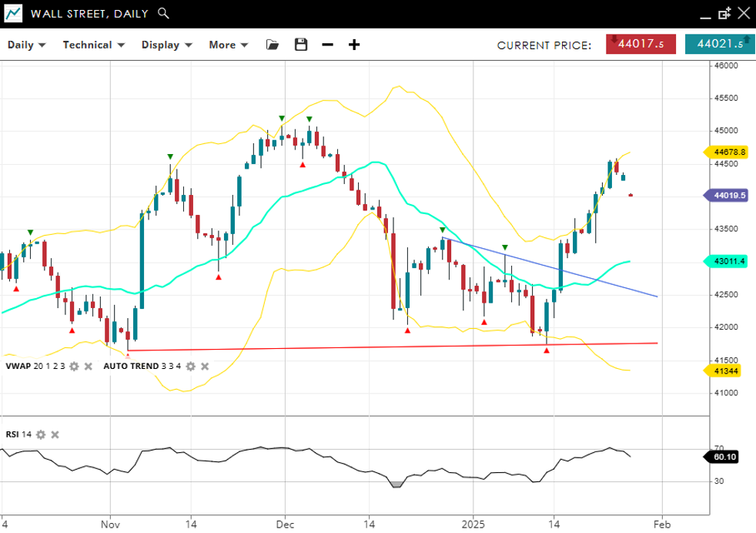Open RSI indicator settings gear
This screenshot has width=756, height=533.
point(41,435)
